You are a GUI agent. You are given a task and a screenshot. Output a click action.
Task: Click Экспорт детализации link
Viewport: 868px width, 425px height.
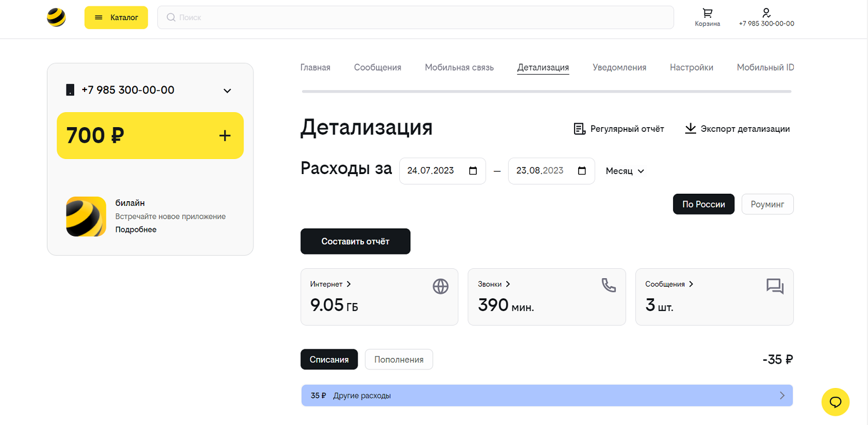745,129
